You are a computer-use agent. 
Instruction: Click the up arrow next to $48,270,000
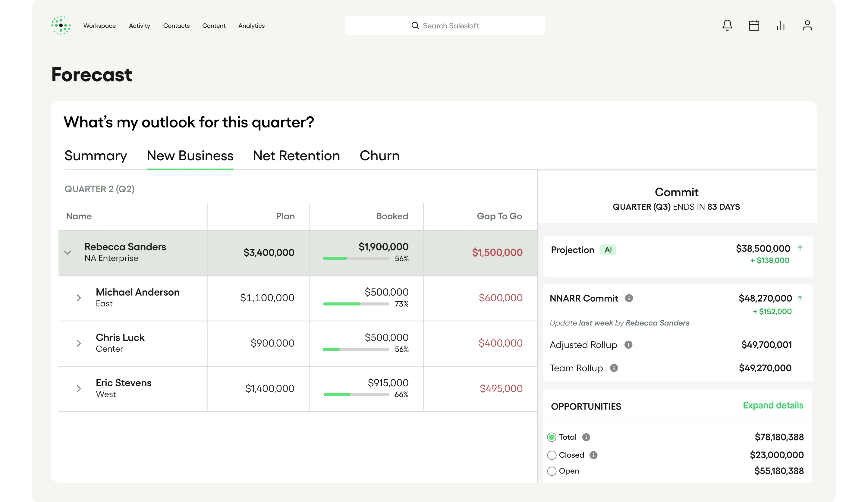(800, 298)
